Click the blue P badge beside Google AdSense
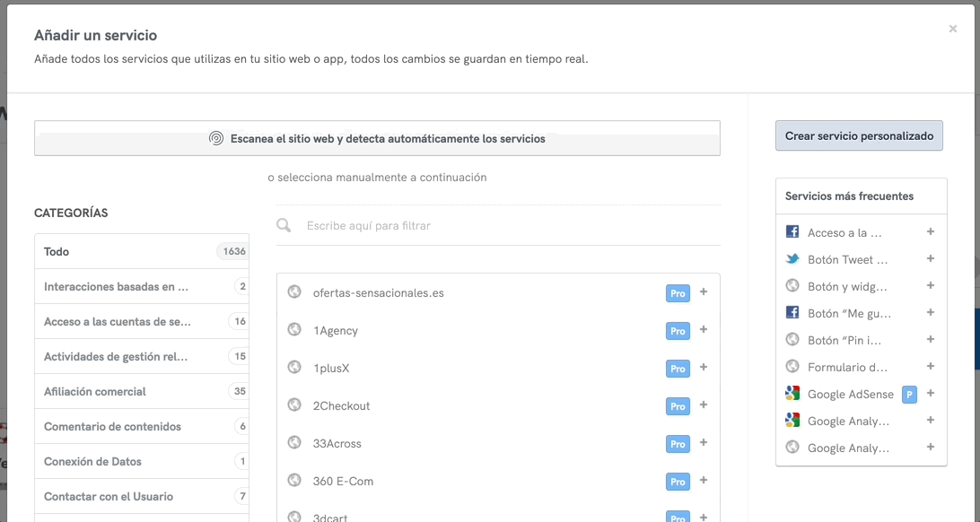 click(x=907, y=393)
